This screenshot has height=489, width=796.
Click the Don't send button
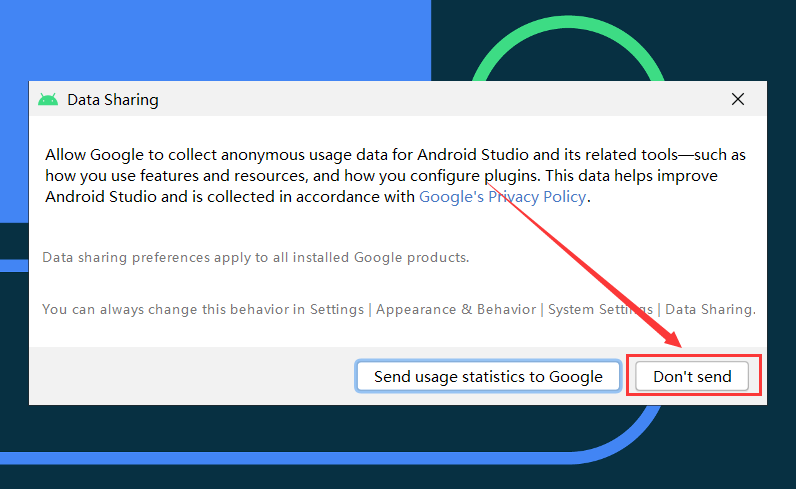point(692,376)
